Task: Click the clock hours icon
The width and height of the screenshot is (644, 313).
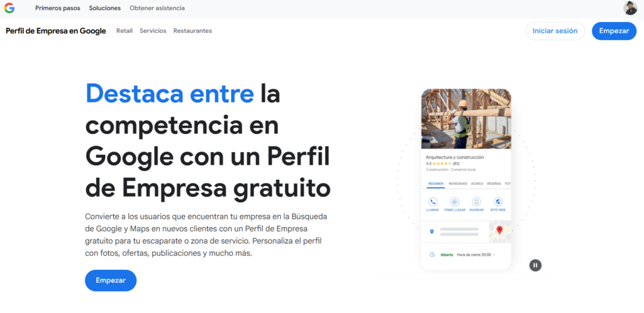Action: click(432, 255)
